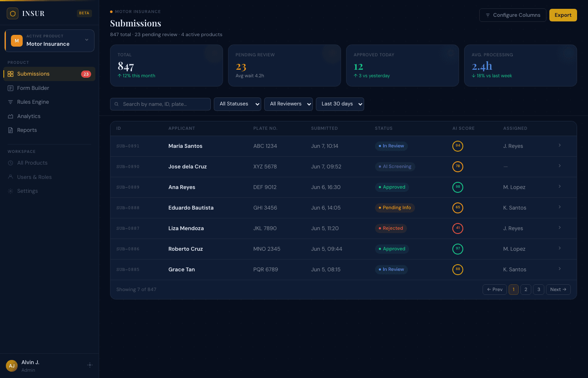The height and width of the screenshot is (378, 588).
Task: Click the Motor Insurance product avatar M
Action: tap(17, 41)
